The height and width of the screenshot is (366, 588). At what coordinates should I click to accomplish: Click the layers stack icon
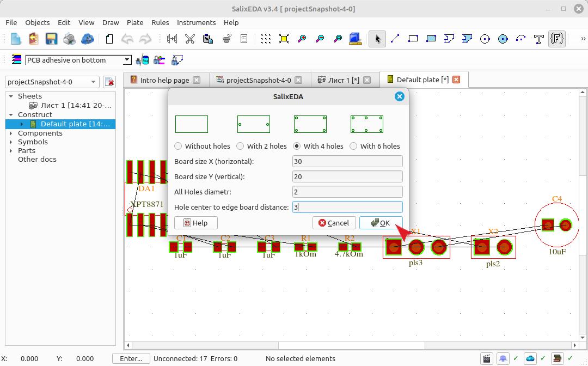(x=16, y=59)
